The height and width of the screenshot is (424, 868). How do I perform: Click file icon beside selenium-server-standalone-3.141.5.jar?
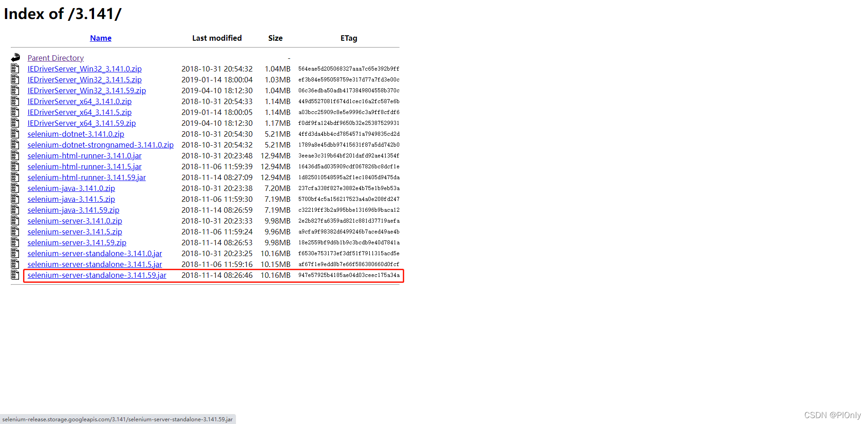pyautogui.click(x=15, y=264)
